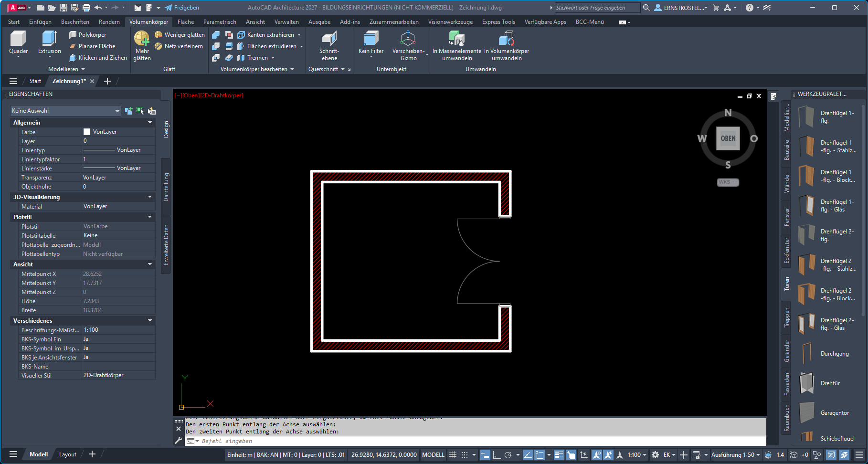Viewport: 868px width, 464px height.
Task: Expand the Modellieren panel dropdown
Action: (66, 69)
